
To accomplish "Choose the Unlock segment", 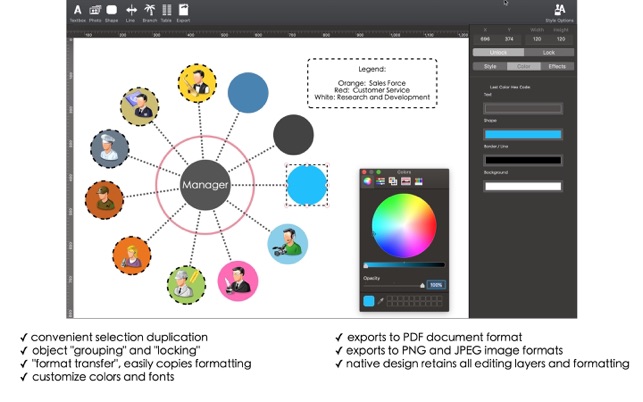I will point(498,53).
